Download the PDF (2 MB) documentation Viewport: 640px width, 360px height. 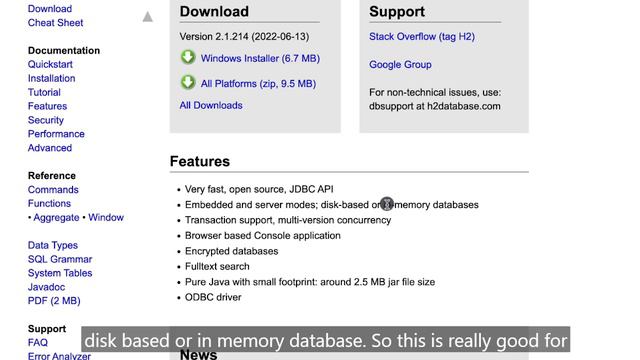54,301
